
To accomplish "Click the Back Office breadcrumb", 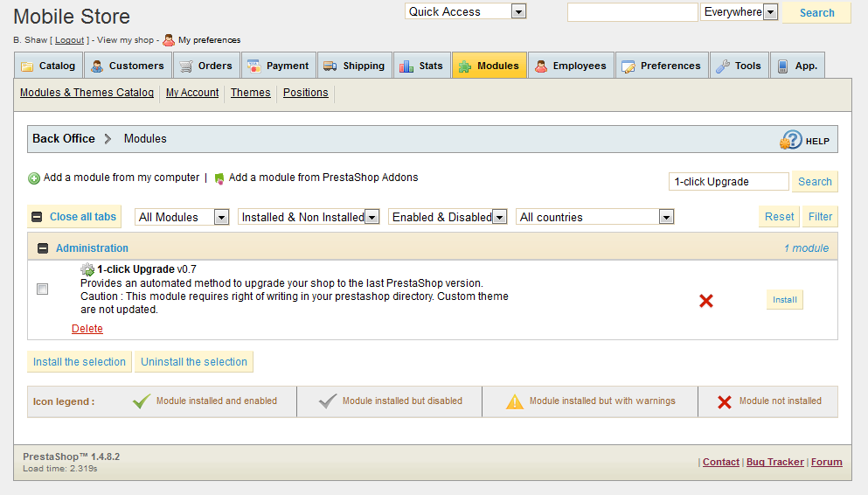I will [64, 138].
